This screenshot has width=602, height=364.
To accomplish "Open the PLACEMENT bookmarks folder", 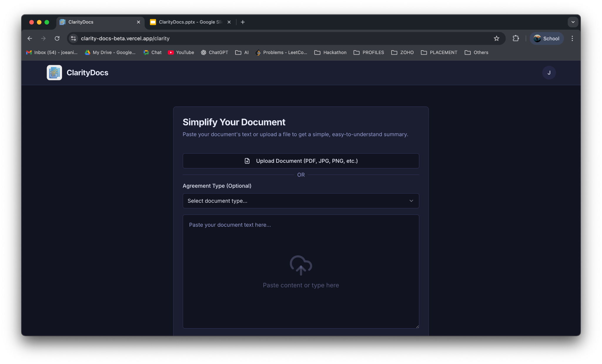I will 439,52.
